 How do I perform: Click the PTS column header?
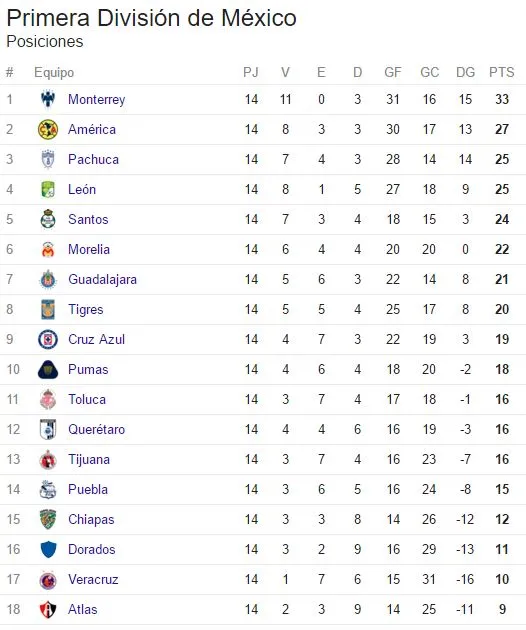[x=501, y=72]
